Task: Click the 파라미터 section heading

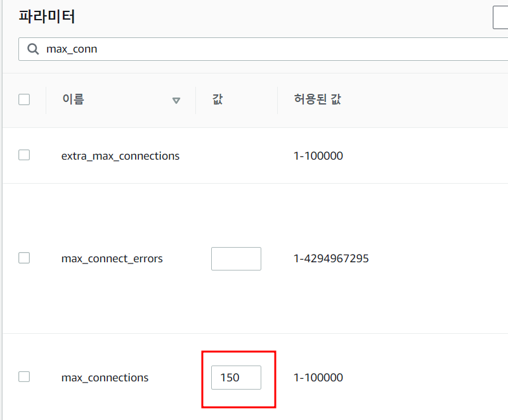Action: coord(47,16)
